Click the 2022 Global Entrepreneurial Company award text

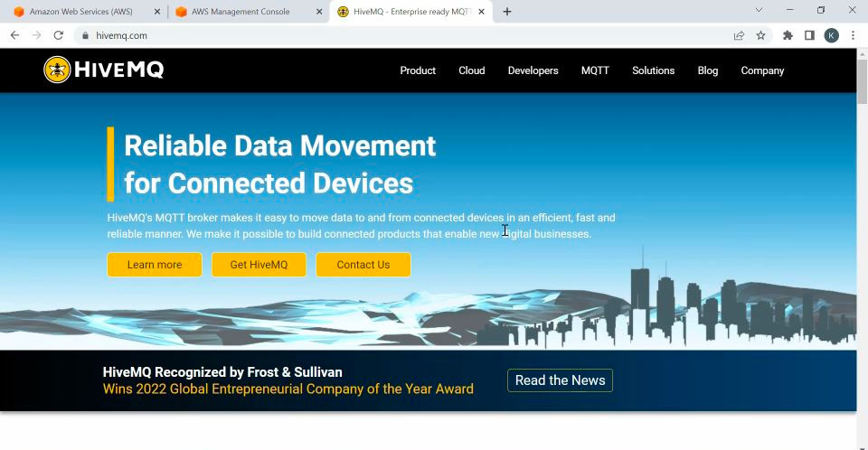pyautogui.click(x=288, y=389)
